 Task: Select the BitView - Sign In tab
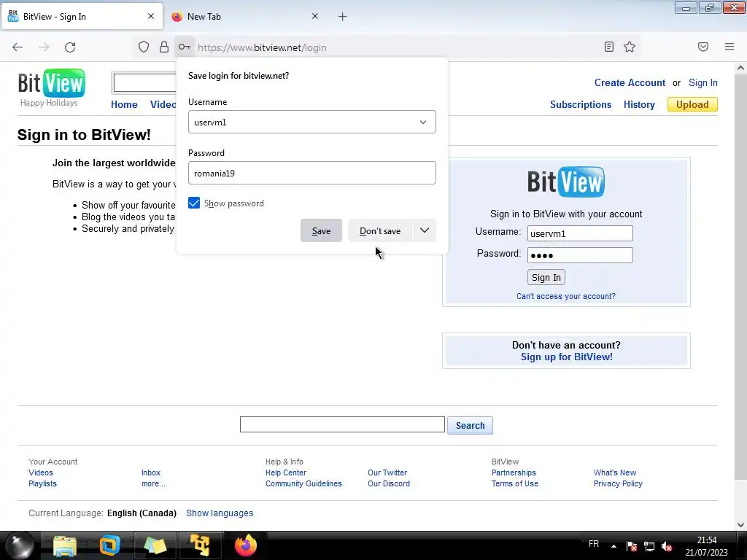[82, 17]
